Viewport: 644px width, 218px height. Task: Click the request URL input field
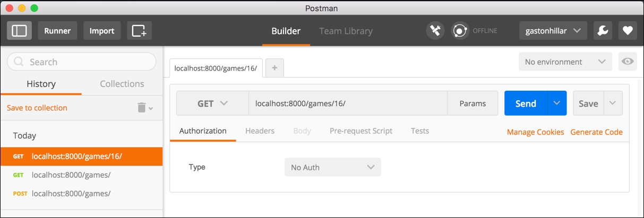pyautogui.click(x=348, y=103)
